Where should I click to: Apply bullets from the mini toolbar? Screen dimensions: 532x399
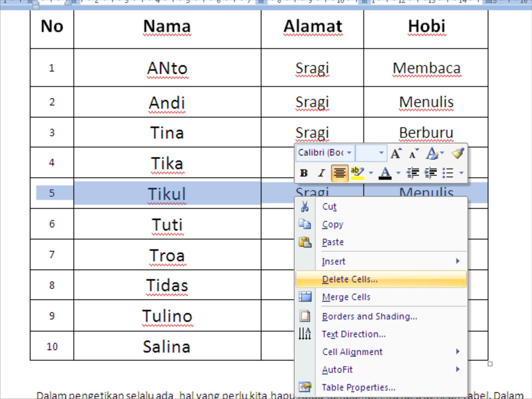[x=448, y=173]
